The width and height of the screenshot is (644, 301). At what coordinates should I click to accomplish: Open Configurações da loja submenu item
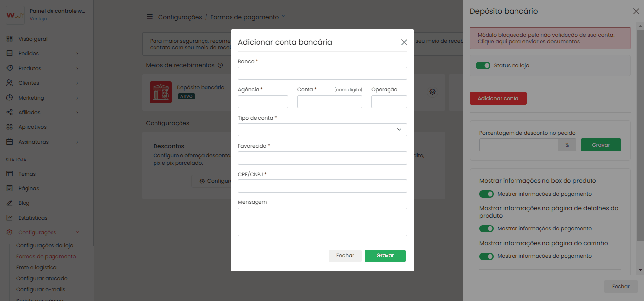tap(45, 245)
